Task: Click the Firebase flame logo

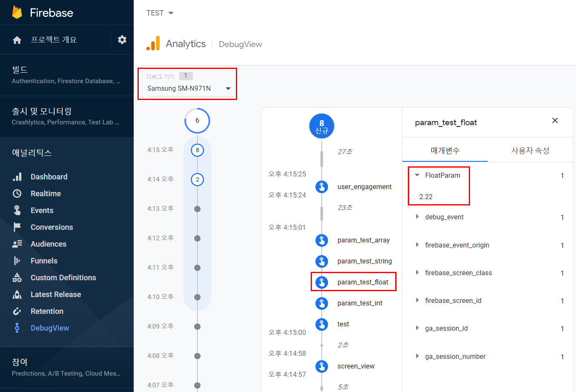Action: [17, 12]
